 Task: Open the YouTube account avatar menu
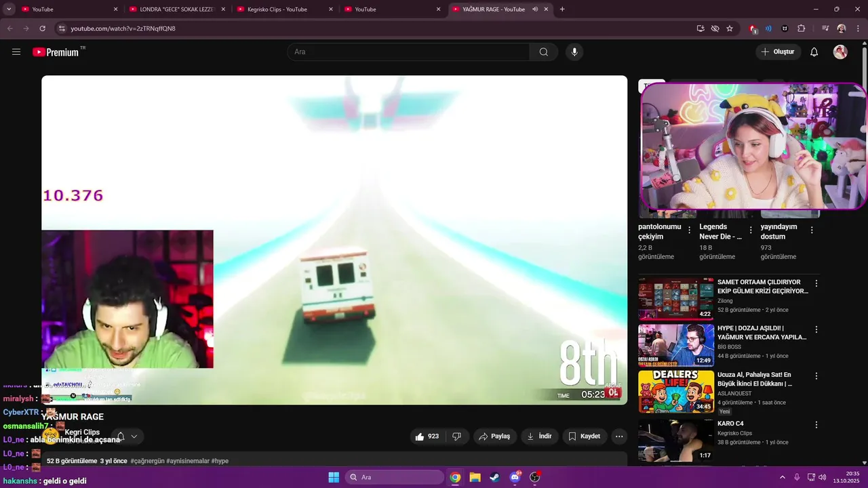[840, 52]
